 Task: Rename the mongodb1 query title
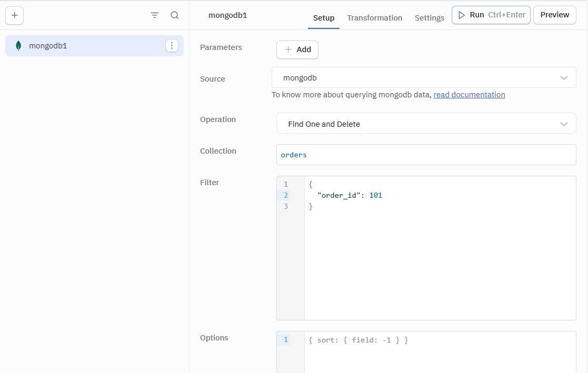point(228,15)
